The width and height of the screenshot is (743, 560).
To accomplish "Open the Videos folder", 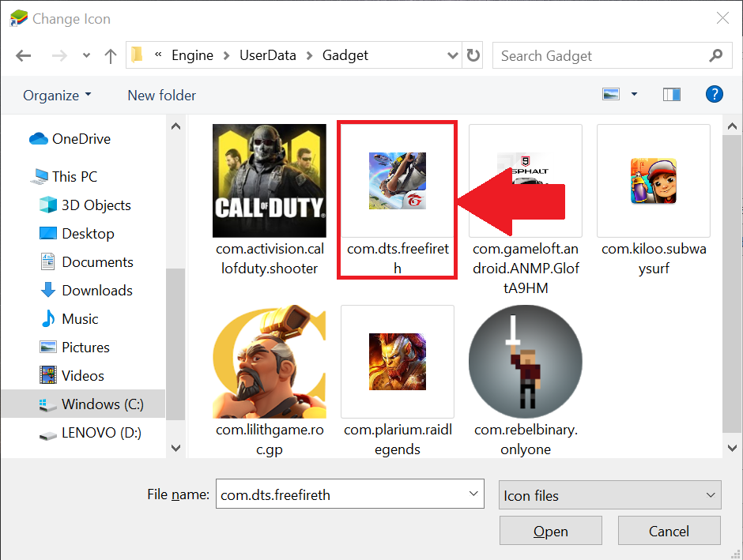I will point(72,375).
